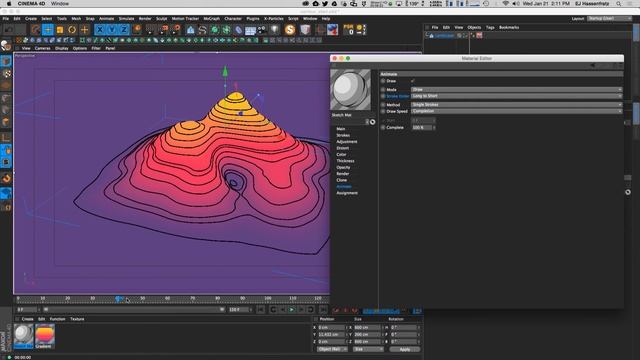The height and width of the screenshot is (360, 640).
Task: Select the Assignment channel in Material Editor
Action: [x=347, y=193]
